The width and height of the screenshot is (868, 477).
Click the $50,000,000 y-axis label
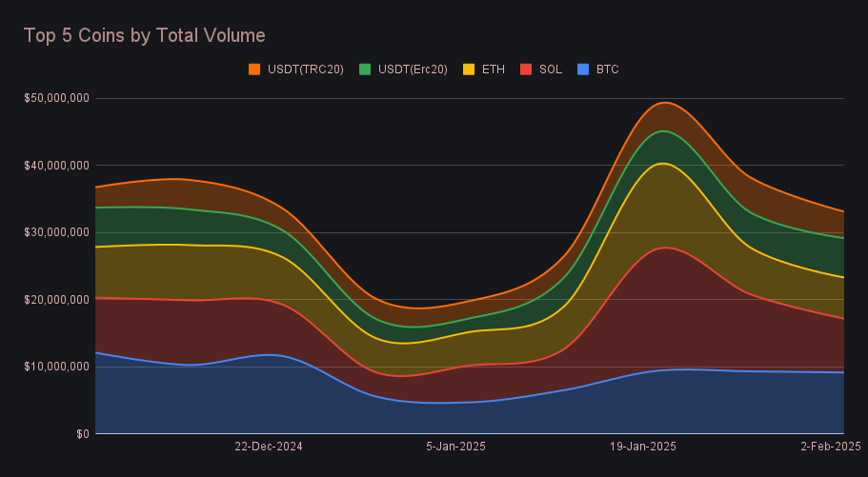point(57,98)
